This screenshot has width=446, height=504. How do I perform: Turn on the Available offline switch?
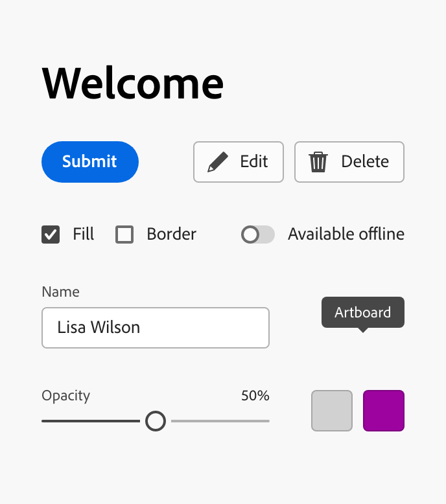point(257,235)
